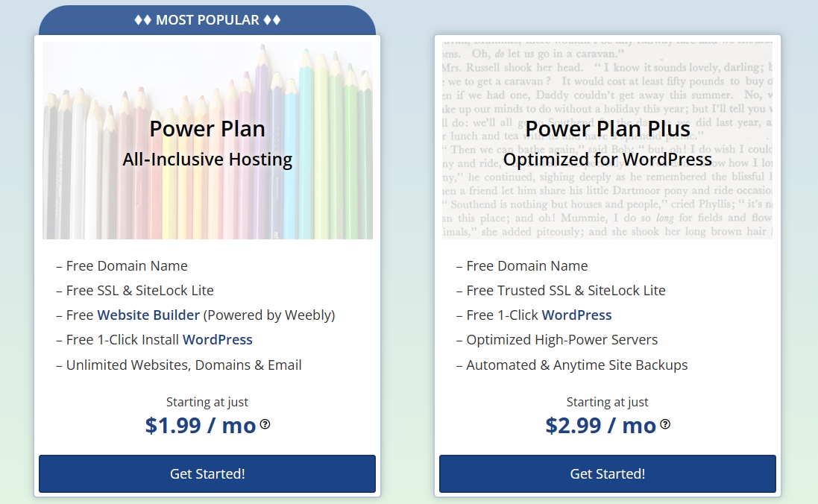
Task: Click the Power Plan heading
Action: point(207,128)
